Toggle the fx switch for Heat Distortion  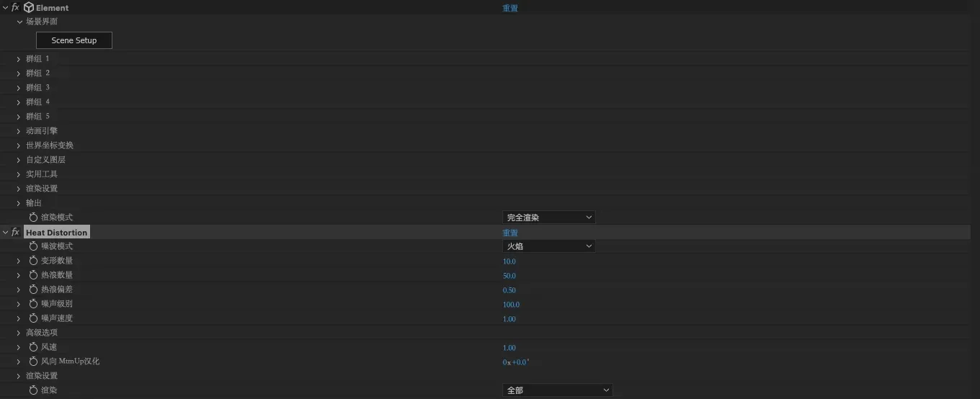click(15, 233)
